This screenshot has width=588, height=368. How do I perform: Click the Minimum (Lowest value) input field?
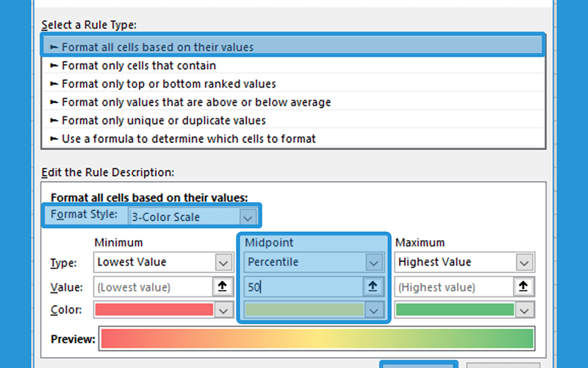tap(153, 287)
